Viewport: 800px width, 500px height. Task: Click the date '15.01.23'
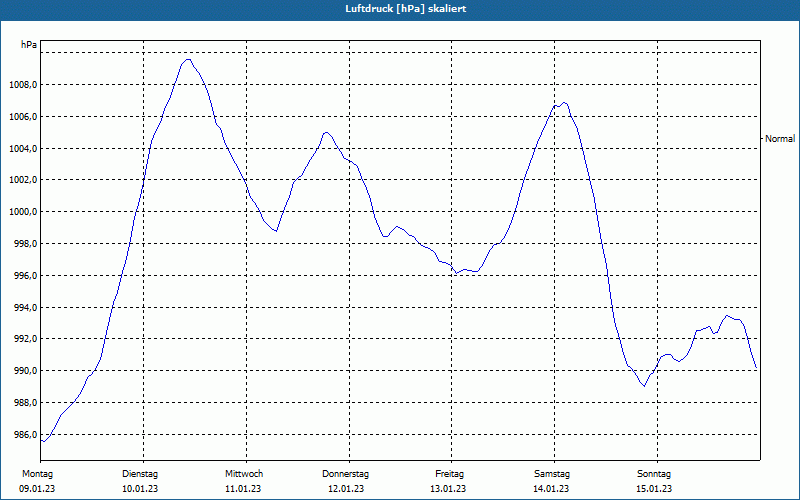click(x=654, y=489)
